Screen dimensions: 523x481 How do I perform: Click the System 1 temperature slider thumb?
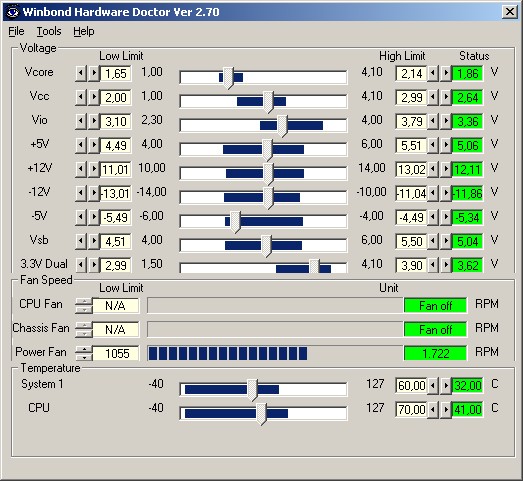click(x=252, y=390)
